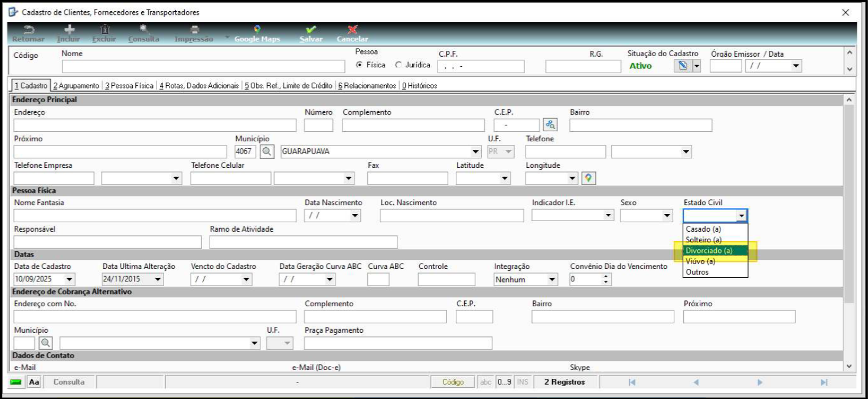Click in the Bairro field of Endereço Principal
This screenshot has height=399, width=868.
click(641, 125)
